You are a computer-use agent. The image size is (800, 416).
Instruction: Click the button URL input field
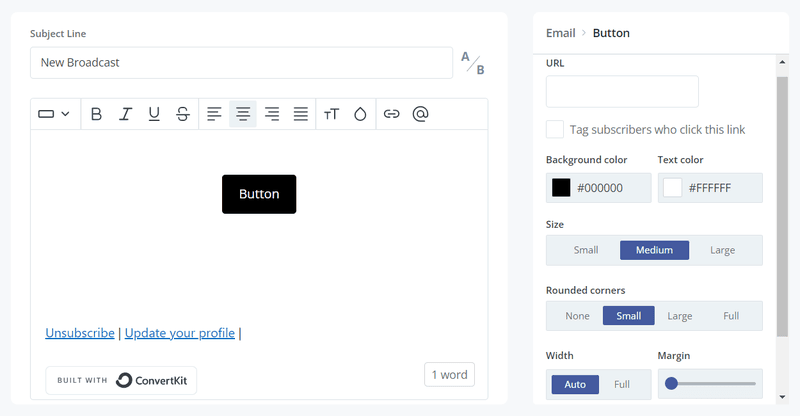point(622,92)
